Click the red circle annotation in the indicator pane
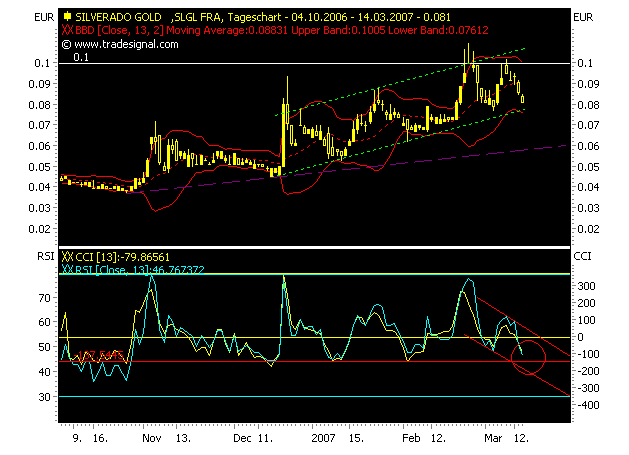 pyautogui.click(x=529, y=357)
